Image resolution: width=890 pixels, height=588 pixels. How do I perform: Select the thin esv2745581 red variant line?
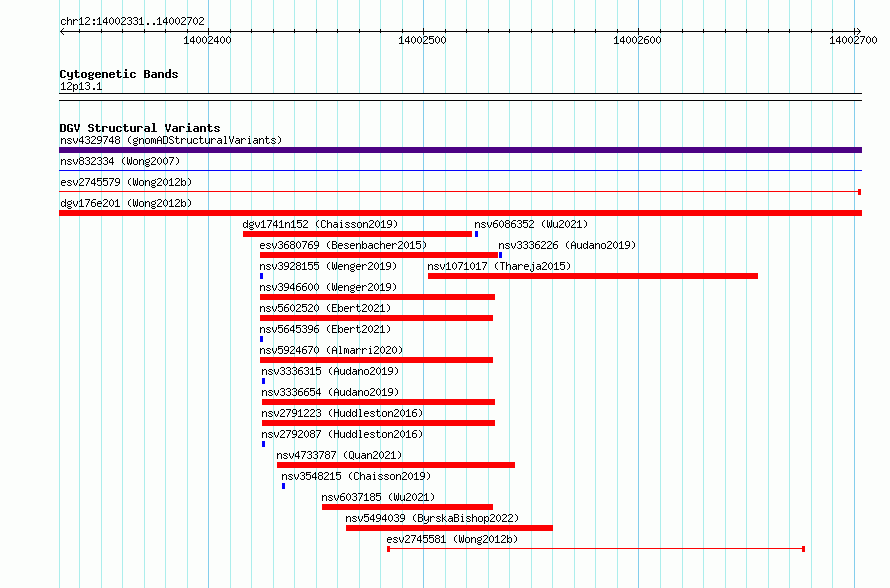[x=596, y=549]
